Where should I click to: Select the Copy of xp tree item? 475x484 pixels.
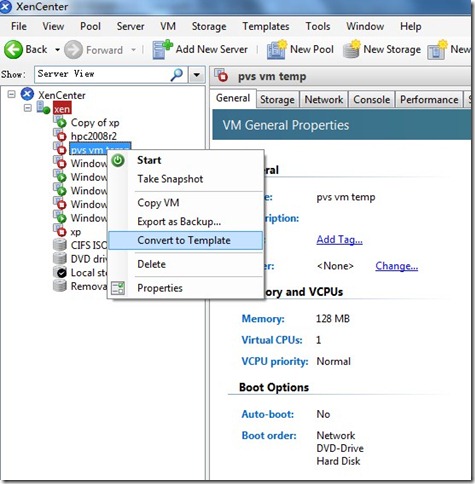click(x=95, y=123)
